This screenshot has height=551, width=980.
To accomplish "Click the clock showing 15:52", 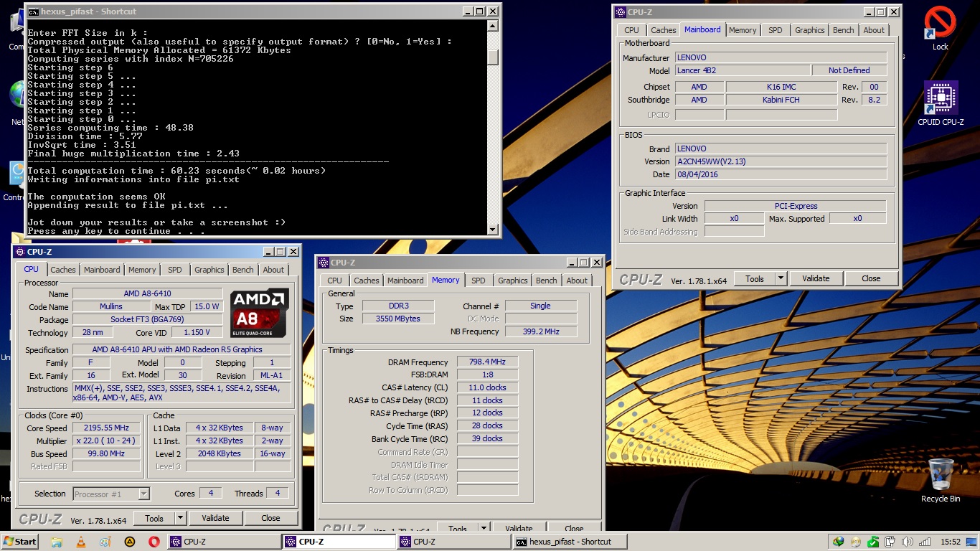I will click(x=951, y=542).
